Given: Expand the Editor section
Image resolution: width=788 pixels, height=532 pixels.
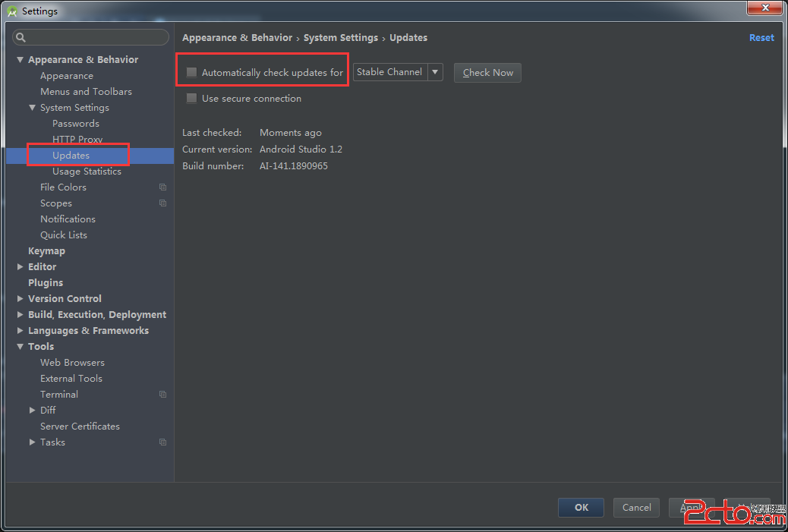Looking at the screenshot, I should (20, 266).
